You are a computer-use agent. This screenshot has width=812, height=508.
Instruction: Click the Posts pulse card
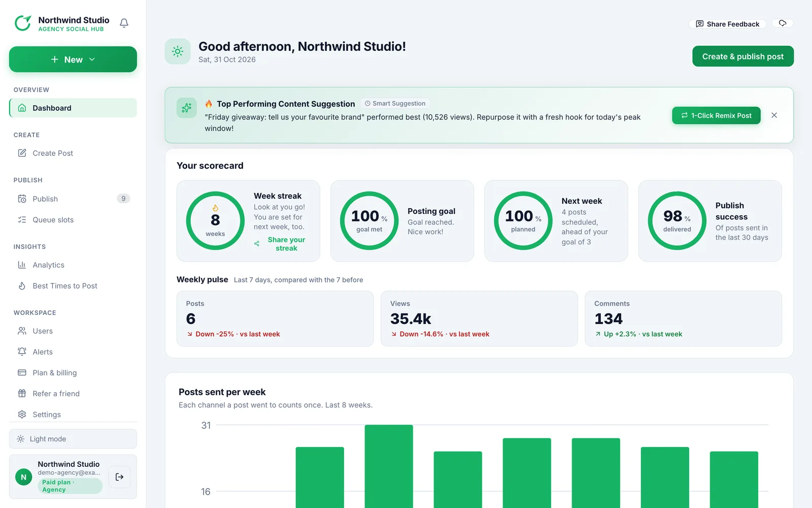coord(275,319)
